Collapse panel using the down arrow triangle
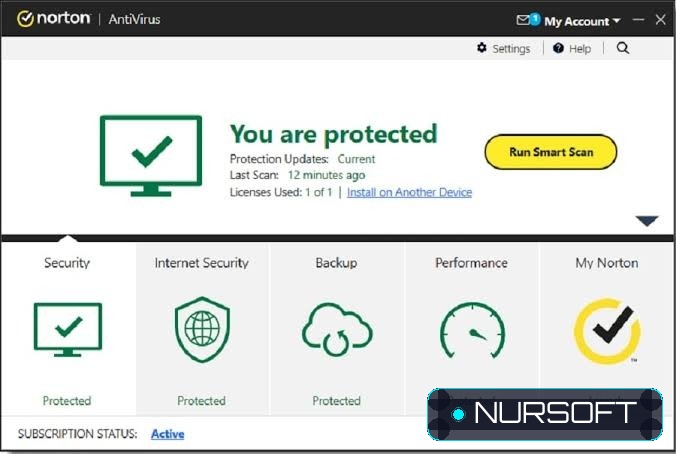Image resolution: width=676 pixels, height=454 pixels. click(647, 221)
